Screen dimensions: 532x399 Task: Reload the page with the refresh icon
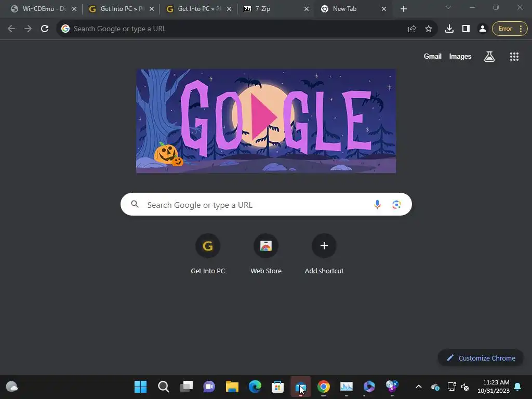coord(45,29)
